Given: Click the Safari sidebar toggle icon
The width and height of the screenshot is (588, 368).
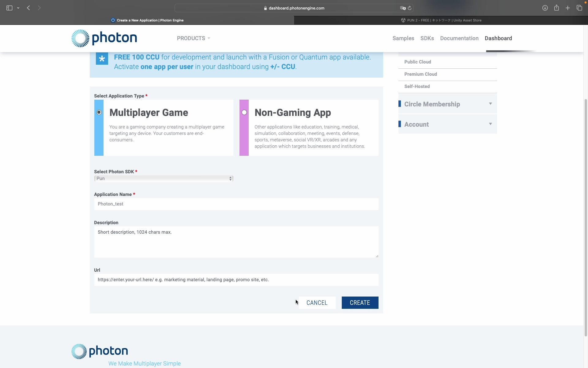Looking at the screenshot, I should [x=9, y=8].
